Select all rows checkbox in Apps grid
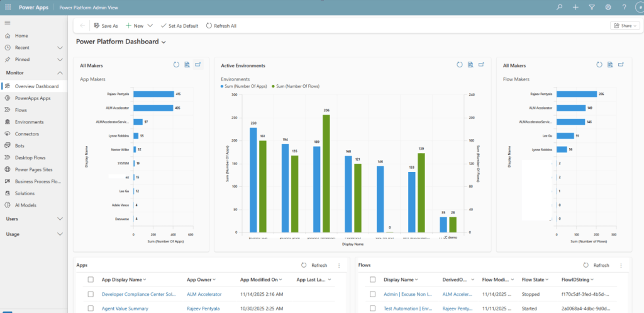This screenshot has width=644, height=313. click(91, 280)
